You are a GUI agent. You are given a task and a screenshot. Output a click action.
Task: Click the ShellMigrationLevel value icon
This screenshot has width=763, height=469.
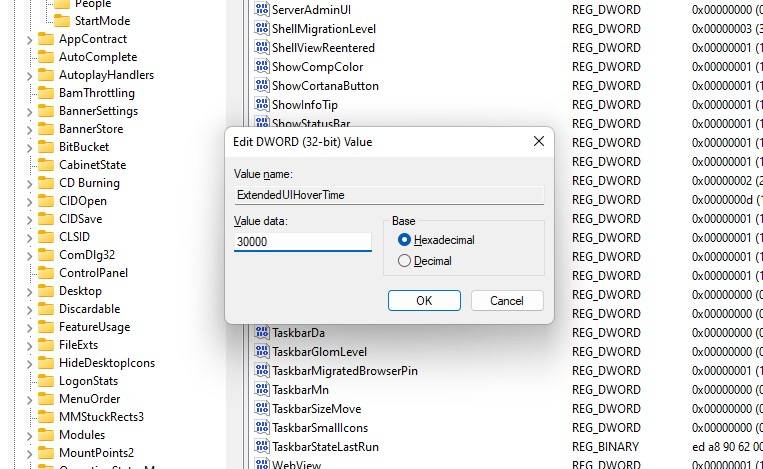pos(262,28)
